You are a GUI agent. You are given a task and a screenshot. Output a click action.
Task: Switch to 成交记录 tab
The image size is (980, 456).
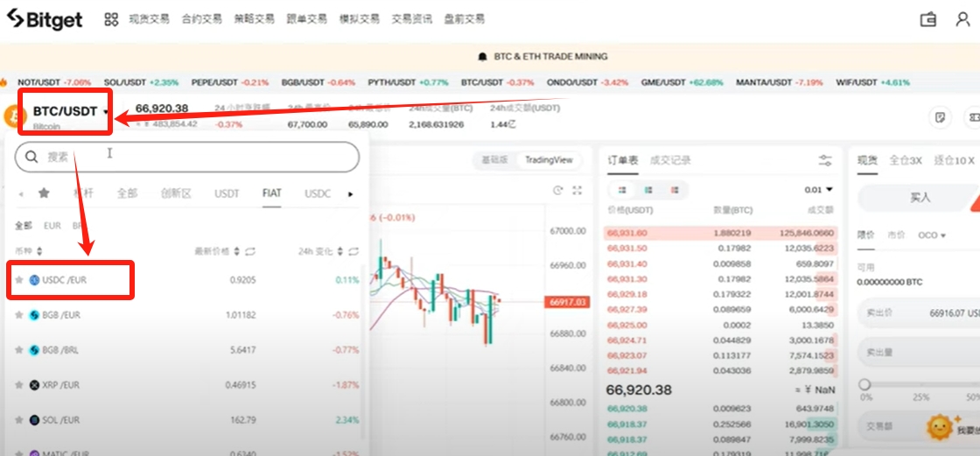point(670,161)
